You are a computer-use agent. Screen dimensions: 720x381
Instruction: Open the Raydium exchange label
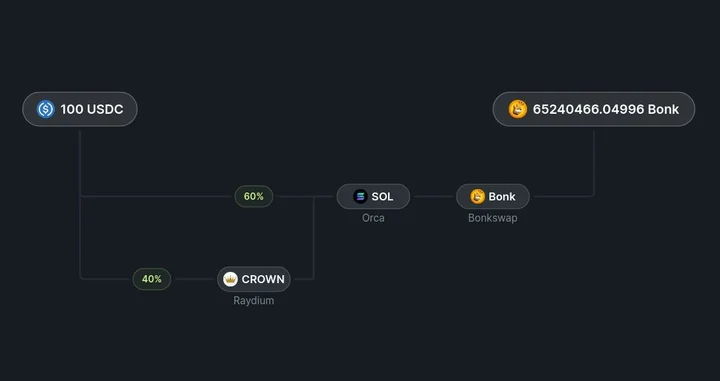pyautogui.click(x=253, y=301)
